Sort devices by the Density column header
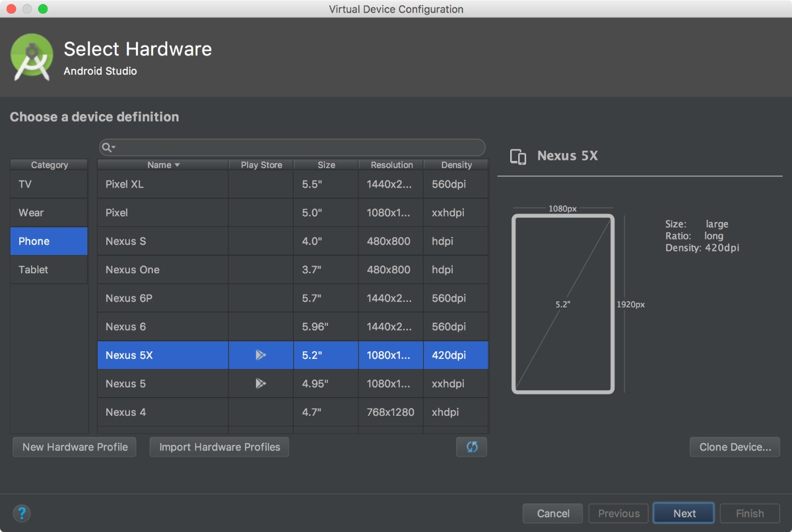This screenshot has height=532, width=792. 456,165
